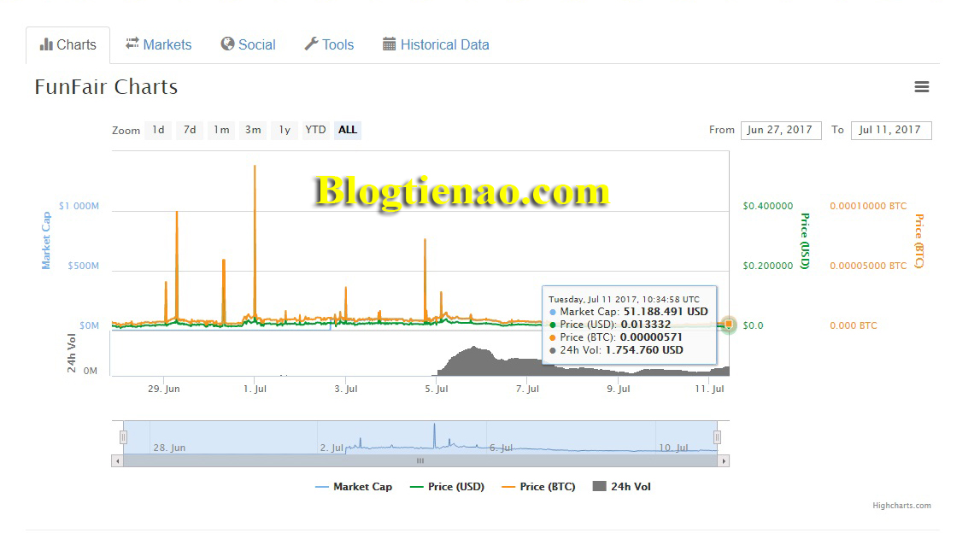Click the Price (BTC) axis title
980x533 pixels.
tap(918, 241)
